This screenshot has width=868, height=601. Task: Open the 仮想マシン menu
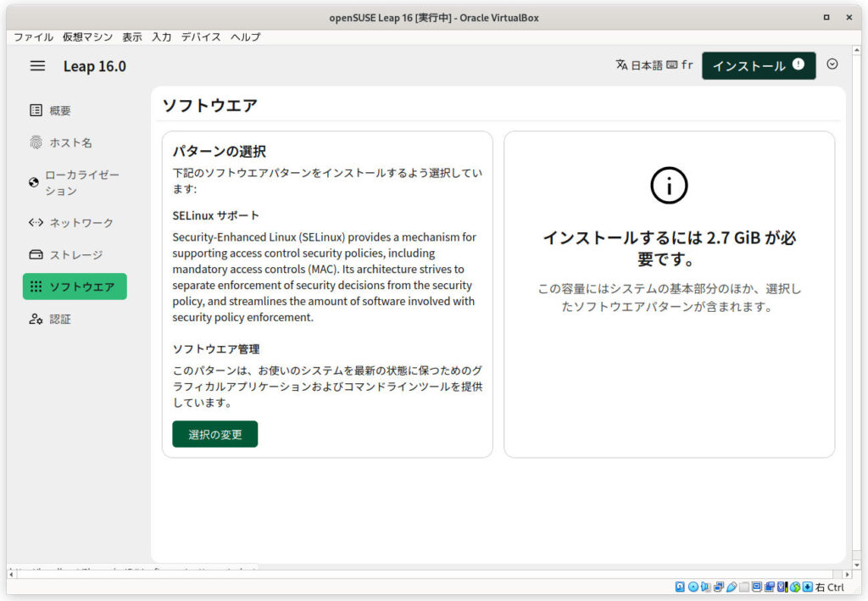87,37
